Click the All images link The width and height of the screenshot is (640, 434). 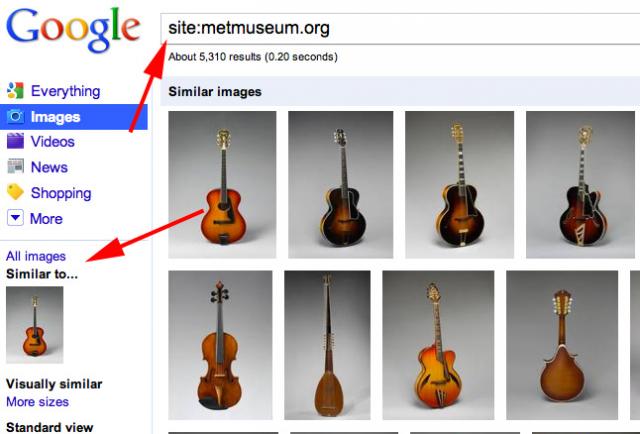coord(36,256)
